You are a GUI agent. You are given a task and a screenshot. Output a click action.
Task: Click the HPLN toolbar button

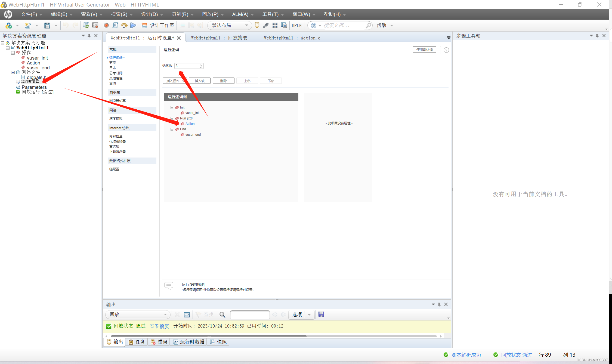tap(296, 25)
